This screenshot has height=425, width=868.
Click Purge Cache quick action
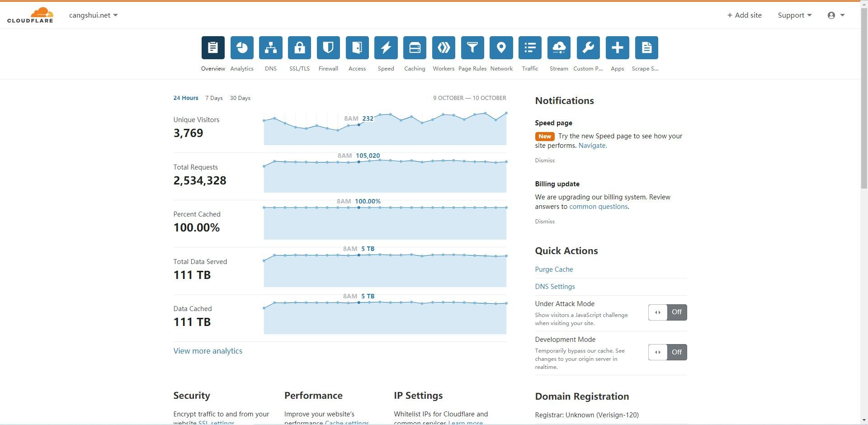click(554, 269)
